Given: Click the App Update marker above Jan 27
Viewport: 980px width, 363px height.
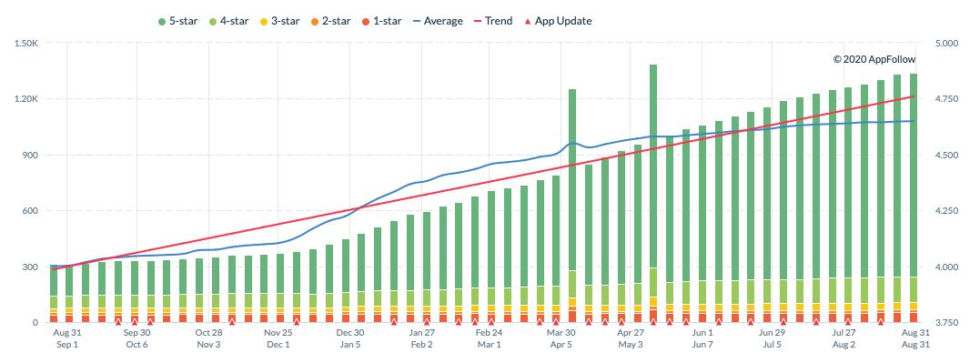Looking at the screenshot, I should click(426, 322).
